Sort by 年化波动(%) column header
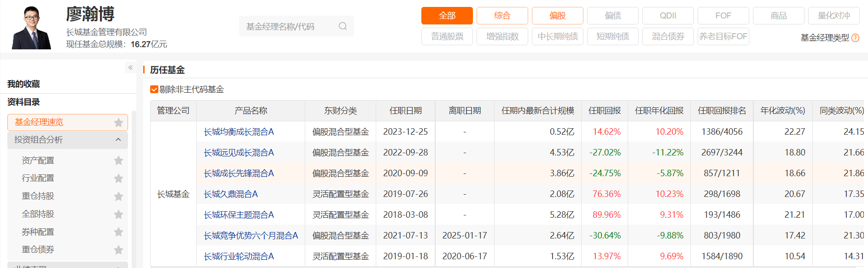 click(x=783, y=111)
